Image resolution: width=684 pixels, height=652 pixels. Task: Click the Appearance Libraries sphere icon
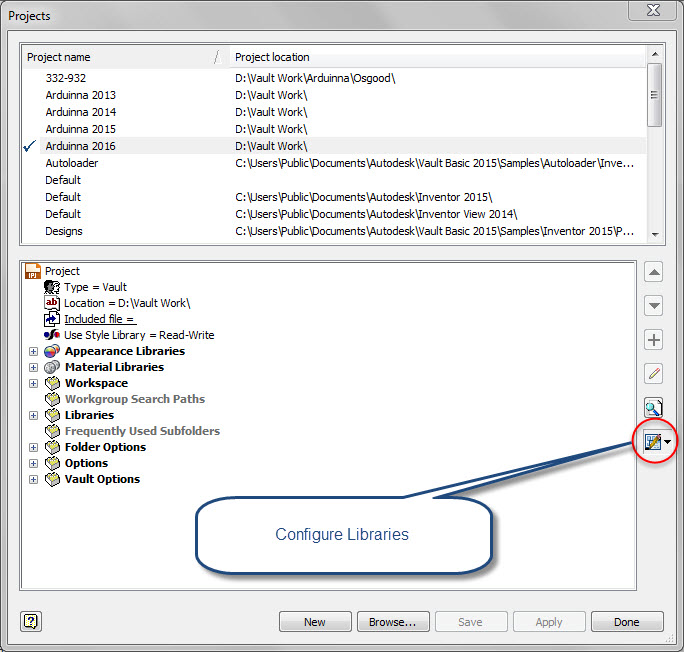52,351
